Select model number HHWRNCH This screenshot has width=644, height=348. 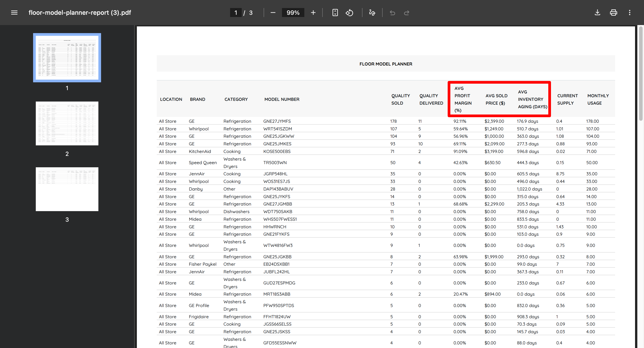tap(275, 227)
